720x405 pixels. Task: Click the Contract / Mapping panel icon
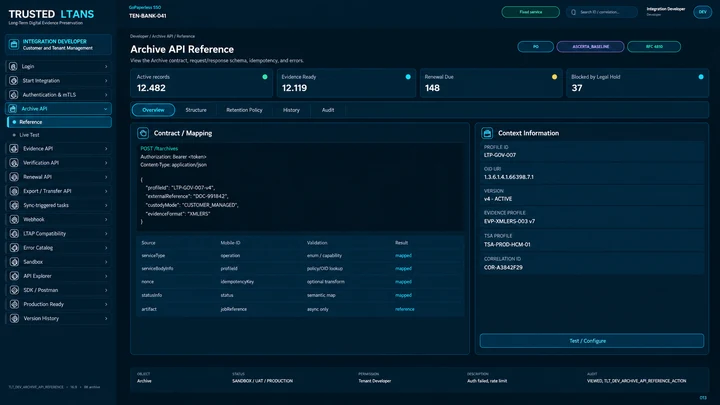[x=143, y=133]
